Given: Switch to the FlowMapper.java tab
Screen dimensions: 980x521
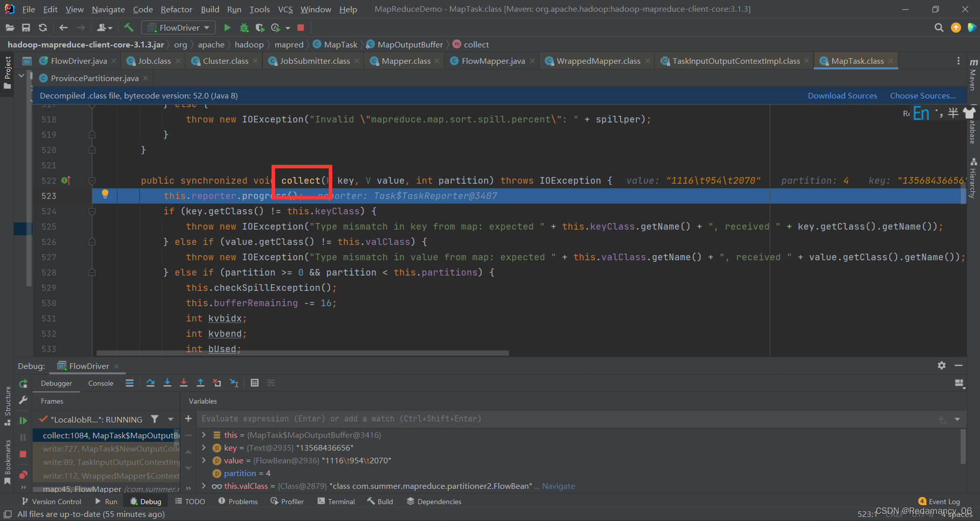Looking at the screenshot, I should coord(493,61).
